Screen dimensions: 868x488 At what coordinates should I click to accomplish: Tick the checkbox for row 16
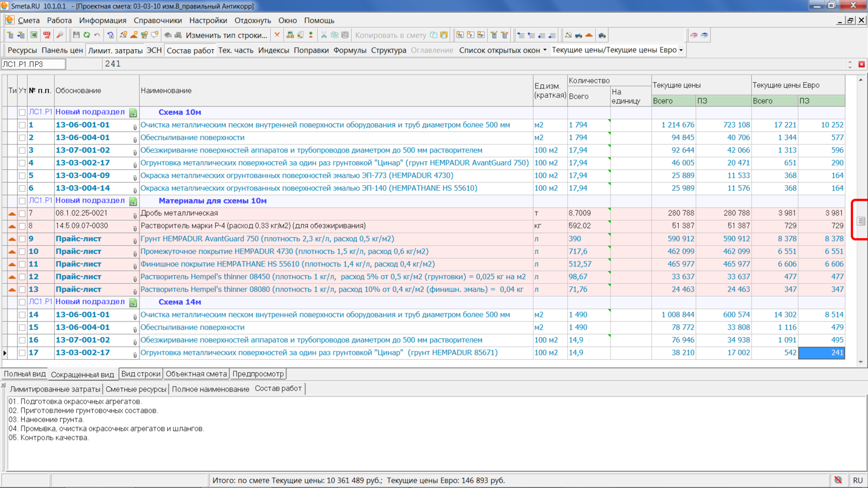(22, 340)
